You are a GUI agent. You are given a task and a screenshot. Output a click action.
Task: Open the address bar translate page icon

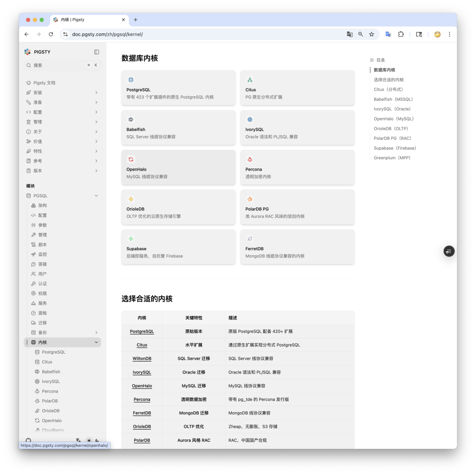coord(350,34)
